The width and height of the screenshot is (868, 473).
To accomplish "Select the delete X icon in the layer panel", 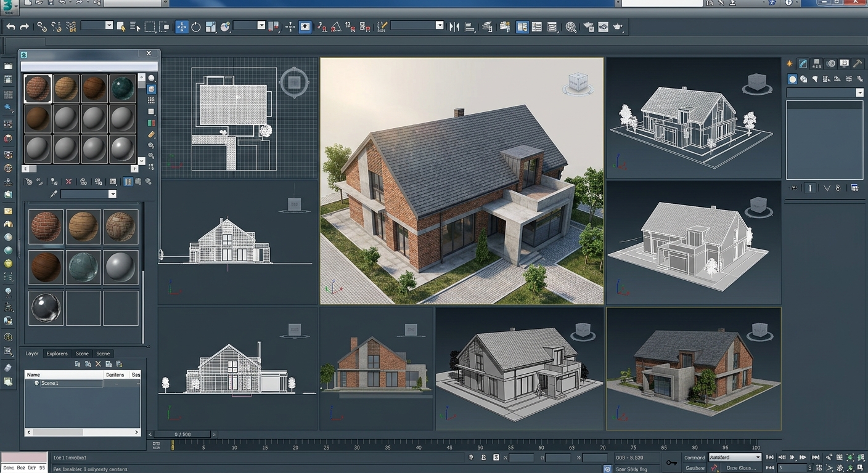I will pyautogui.click(x=98, y=364).
